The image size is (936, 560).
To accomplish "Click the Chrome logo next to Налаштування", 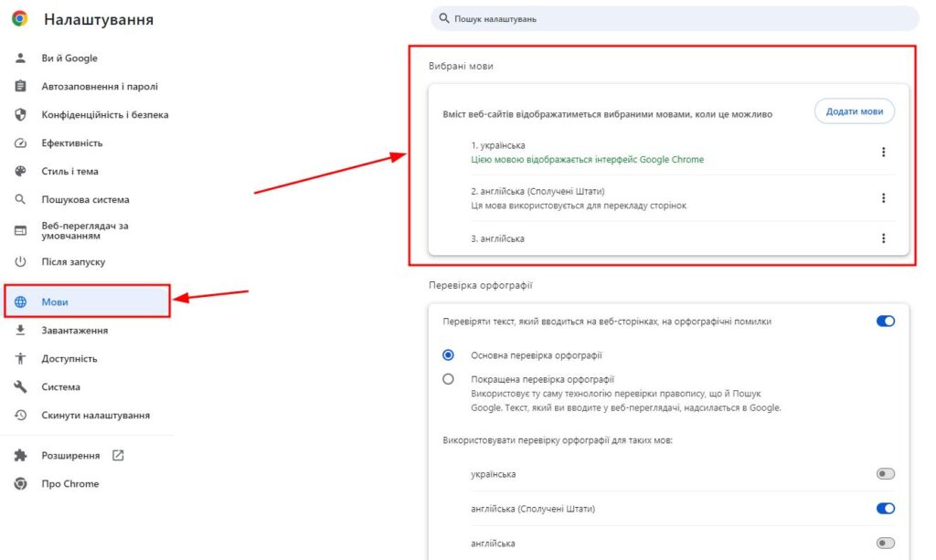I will [20, 18].
